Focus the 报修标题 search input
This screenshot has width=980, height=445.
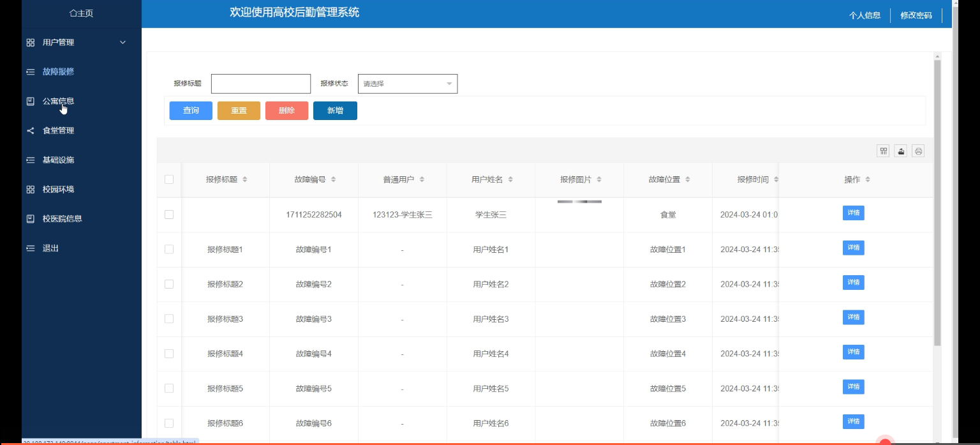point(261,84)
